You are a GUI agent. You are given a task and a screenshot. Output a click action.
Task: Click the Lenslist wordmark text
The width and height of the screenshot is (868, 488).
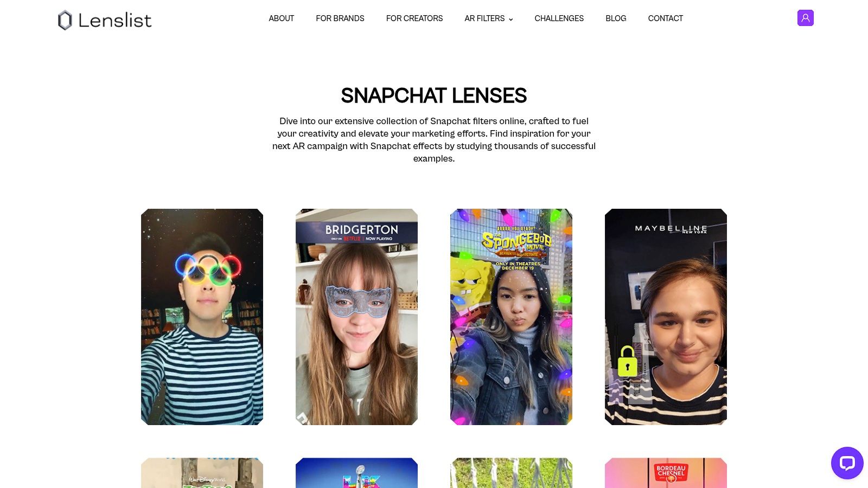click(x=115, y=21)
